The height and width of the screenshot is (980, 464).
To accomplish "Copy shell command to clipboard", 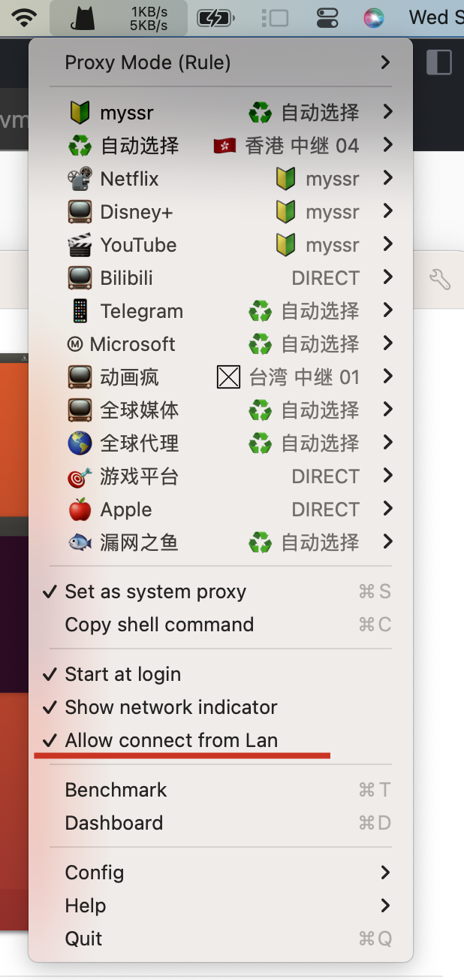I will pos(159,625).
